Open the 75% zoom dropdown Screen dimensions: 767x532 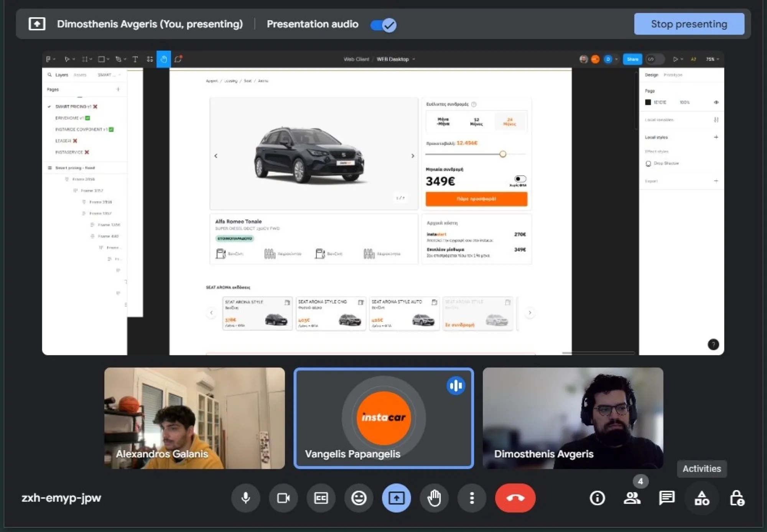(x=713, y=59)
